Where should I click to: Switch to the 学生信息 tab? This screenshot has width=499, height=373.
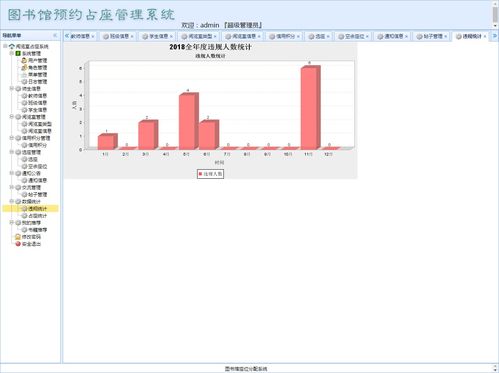click(x=158, y=36)
